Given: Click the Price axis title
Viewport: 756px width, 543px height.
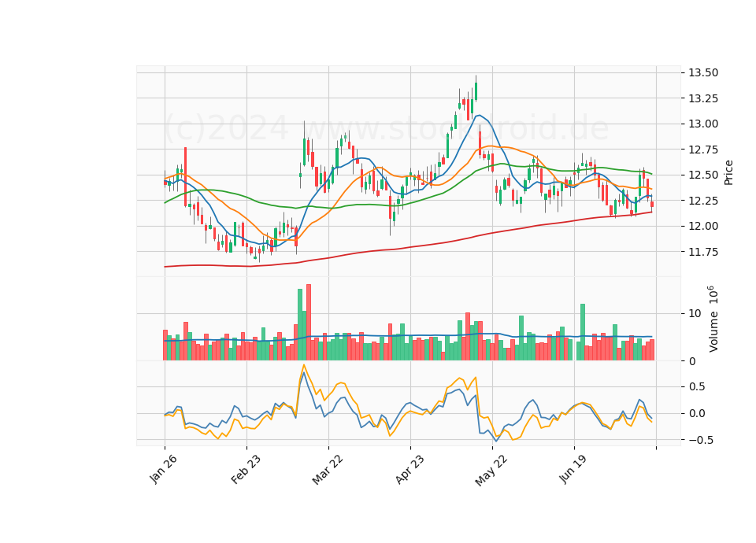Looking at the screenshot, I should [728, 172].
